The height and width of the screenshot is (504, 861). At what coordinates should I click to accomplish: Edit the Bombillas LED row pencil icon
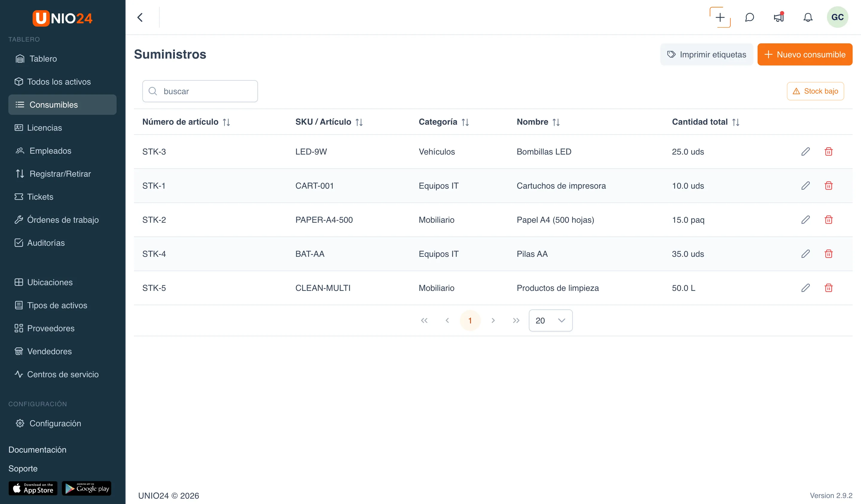805,151
